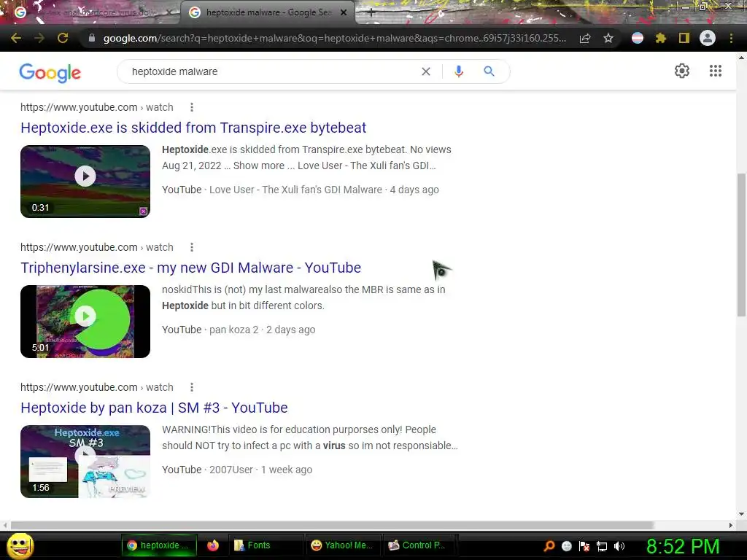
Task: Click the striped extension icon beside the star
Action: click(x=638, y=38)
